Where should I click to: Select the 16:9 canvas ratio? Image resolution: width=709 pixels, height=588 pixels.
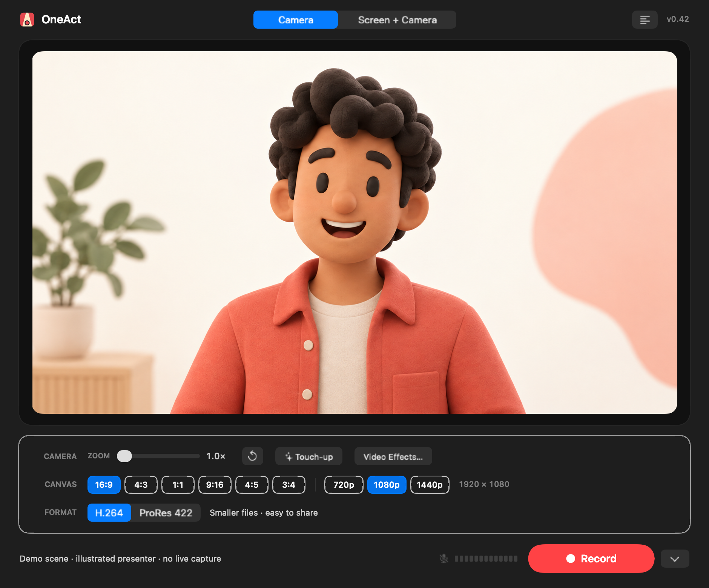[x=104, y=485]
